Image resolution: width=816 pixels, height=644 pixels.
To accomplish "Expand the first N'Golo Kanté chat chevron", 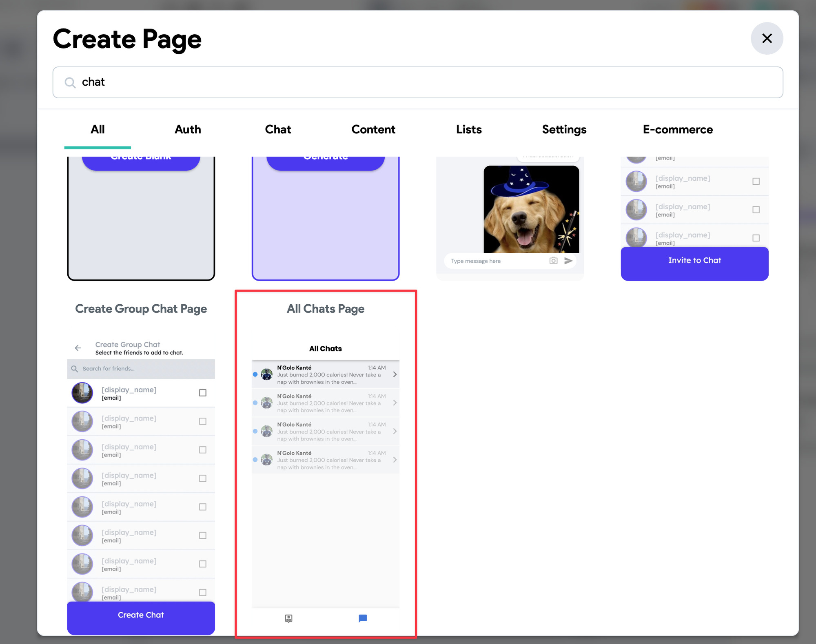I will 395,374.
